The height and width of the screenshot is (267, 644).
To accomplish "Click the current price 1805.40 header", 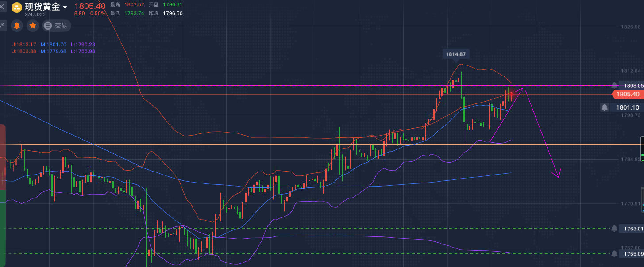I will click(x=90, y=6).
